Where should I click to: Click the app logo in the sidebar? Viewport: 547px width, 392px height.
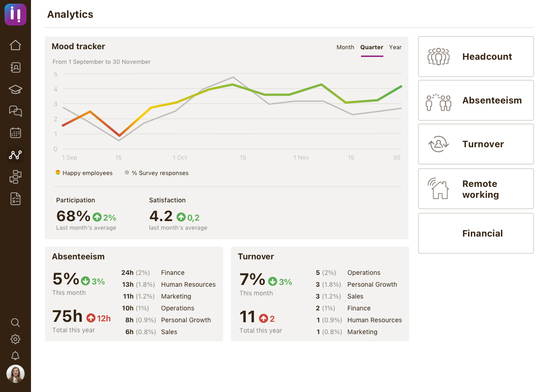click(x=15, y=15)
